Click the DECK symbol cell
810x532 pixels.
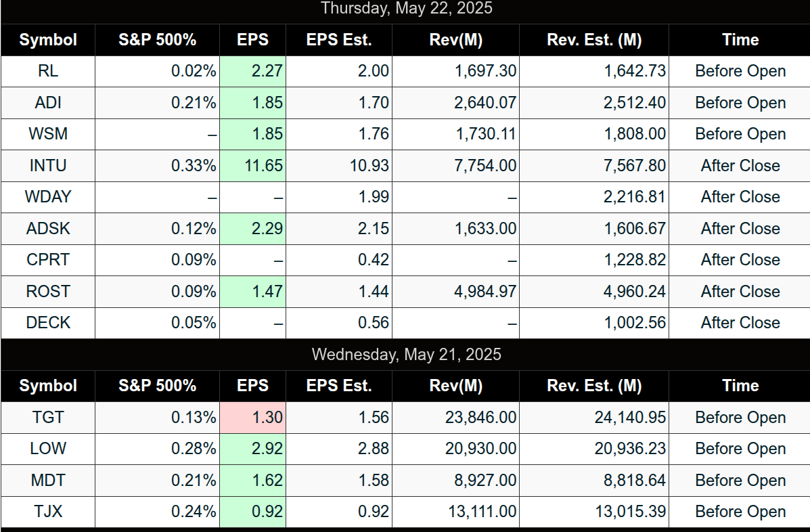click(48, 323)
